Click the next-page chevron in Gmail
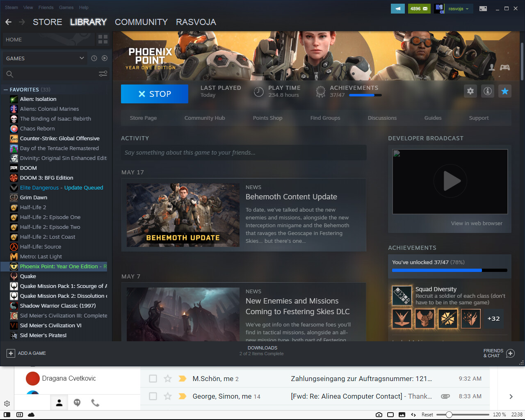525x420 pixels. point(511,396)
